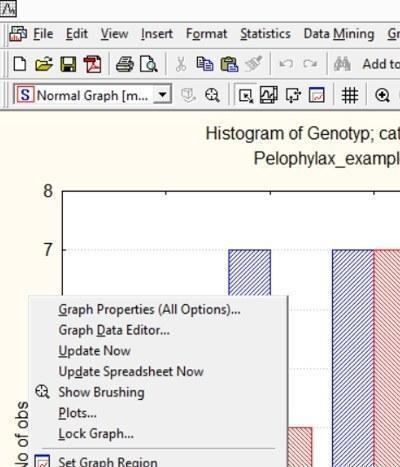This screenshot has height=467, width=400.
Task: Open the File menu
Action: tap(43, 34)
